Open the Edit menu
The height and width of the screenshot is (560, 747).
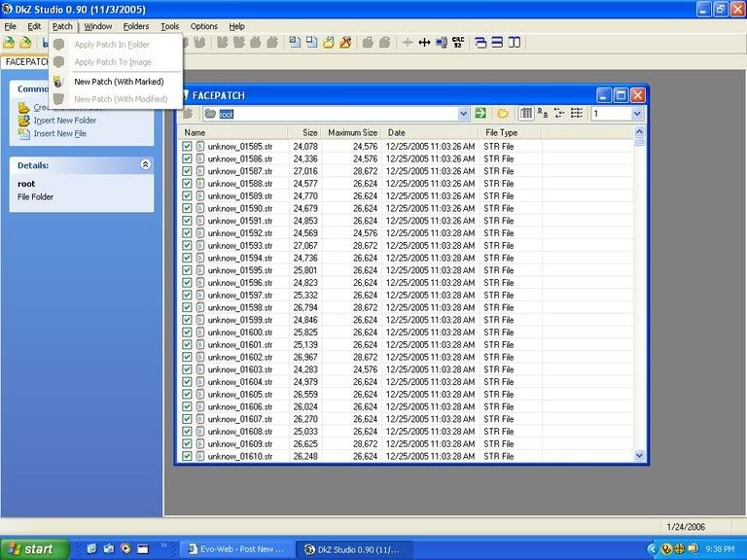(34, 26)
